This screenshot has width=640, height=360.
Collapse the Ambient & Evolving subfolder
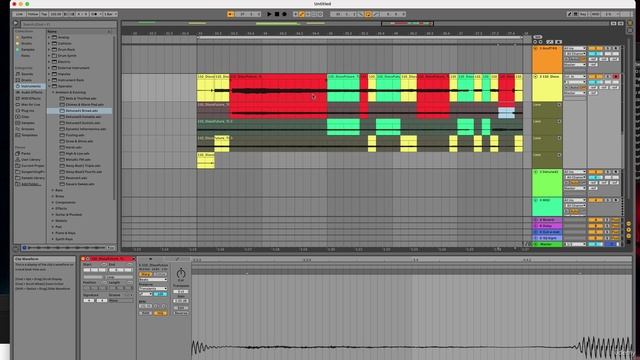[x=53, y=92]
